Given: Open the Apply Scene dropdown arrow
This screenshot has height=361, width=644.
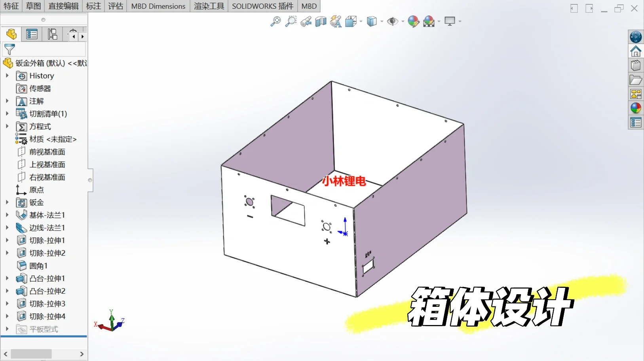Looking at the screenshot, I should [439, 21].
